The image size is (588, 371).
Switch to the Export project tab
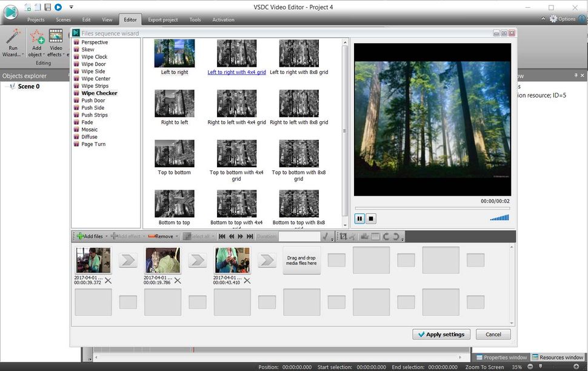(162, 19)
